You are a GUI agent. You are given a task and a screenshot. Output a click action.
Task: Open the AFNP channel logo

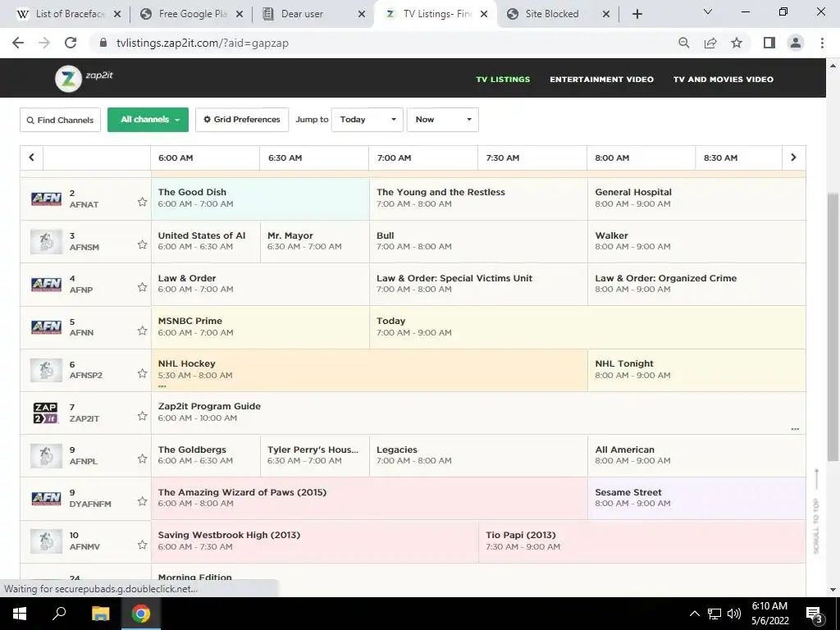(x=46, y=284)
